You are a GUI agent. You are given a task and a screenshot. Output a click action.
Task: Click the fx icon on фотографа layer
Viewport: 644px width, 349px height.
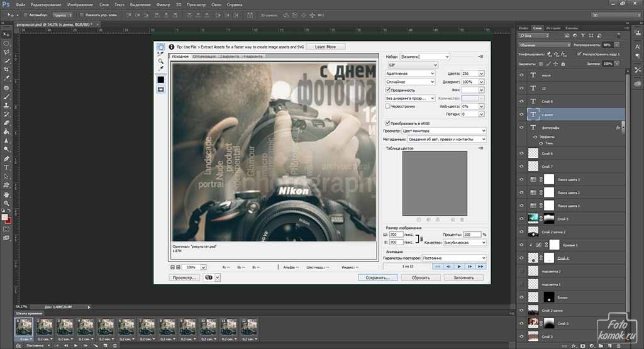tap(618, 128)
